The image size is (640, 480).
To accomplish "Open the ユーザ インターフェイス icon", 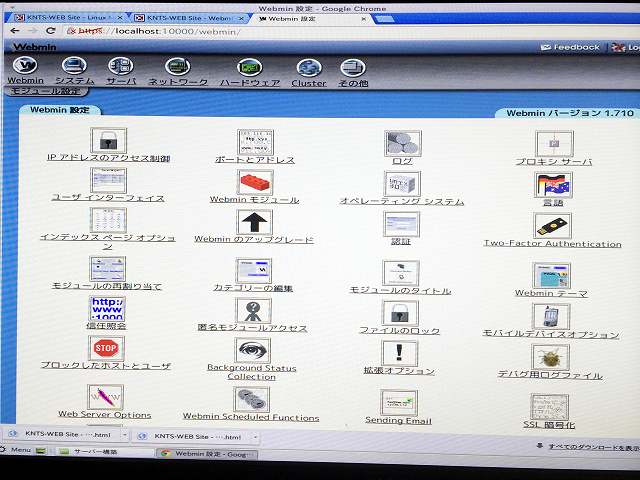I will 109,180.
